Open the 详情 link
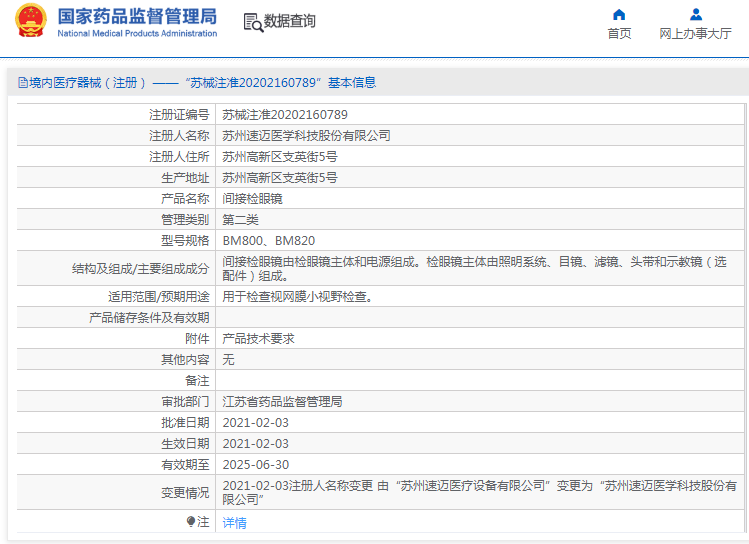 coord(235,523)
